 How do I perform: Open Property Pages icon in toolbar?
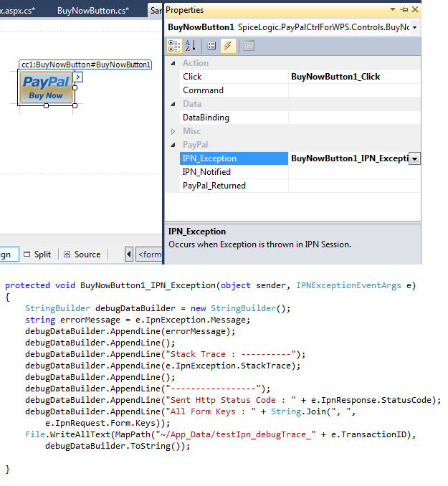click(x=248, y=46)
